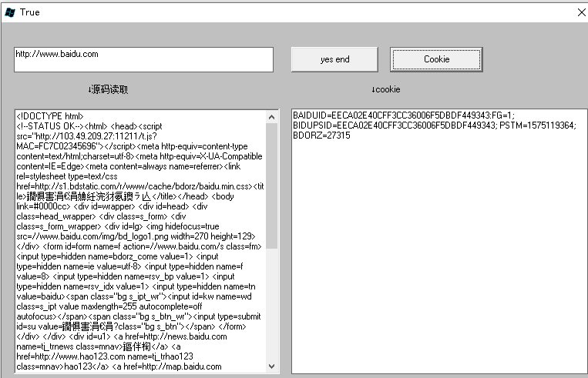This screenshot has height=378, width=588.
Task: Click the 'PSTM=1575119364;' cookie text
Action: point(538,125)
